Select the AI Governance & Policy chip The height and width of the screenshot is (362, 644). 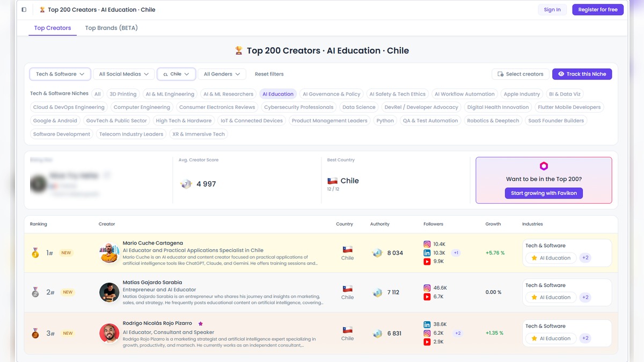[332, 94]
